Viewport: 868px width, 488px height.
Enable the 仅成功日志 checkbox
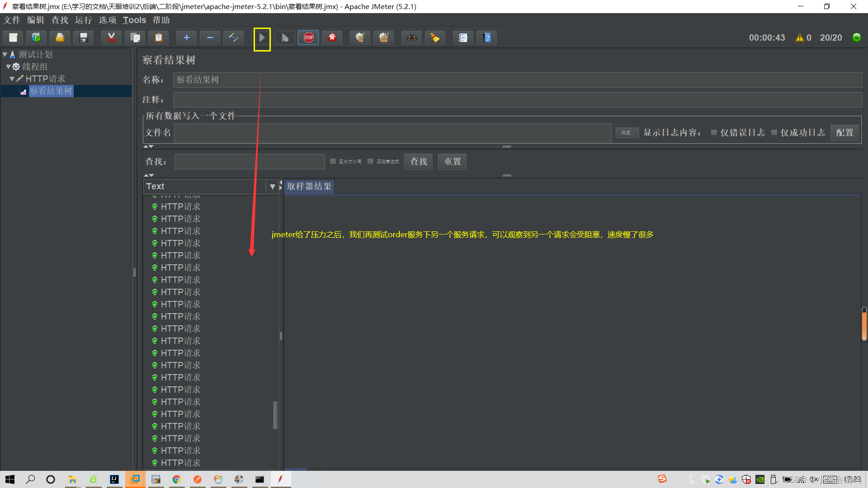774,132
